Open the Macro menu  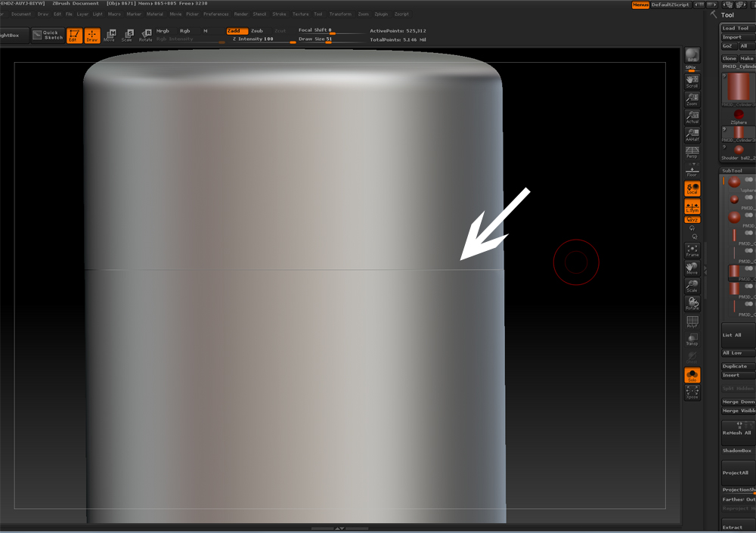(x=114, y=14)
